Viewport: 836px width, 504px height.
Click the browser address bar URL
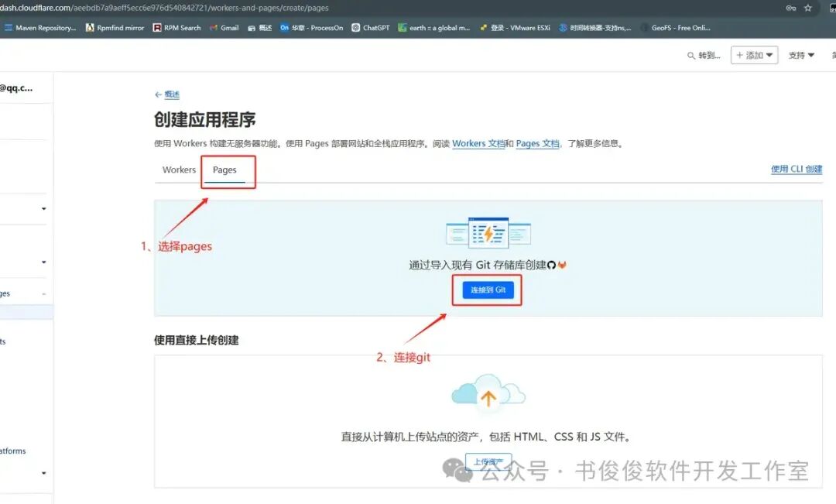tap(164, 8)
